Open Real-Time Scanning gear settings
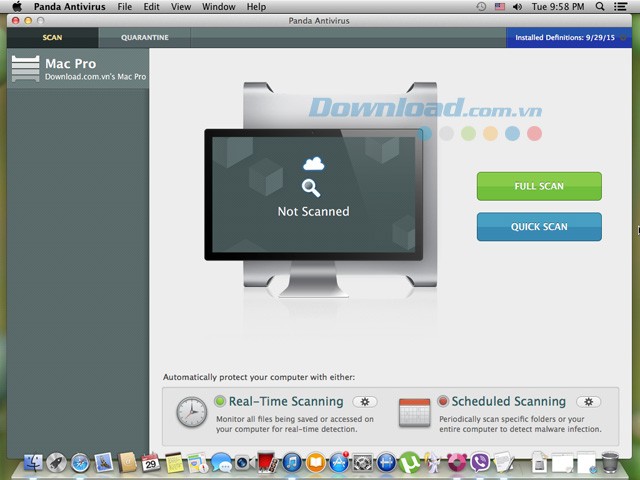The width and height of the screenshot is (640, 480). tap(365, 402)
